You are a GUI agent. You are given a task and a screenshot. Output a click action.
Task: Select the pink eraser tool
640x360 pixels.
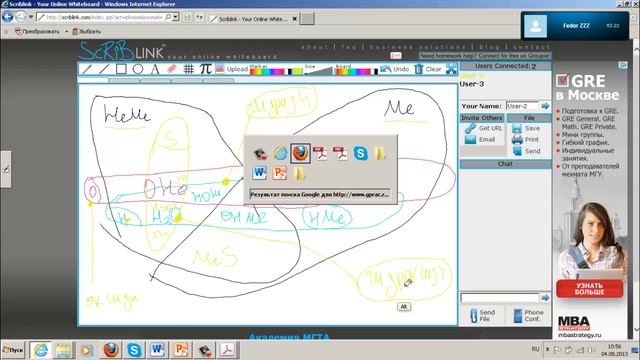(172, 69)
